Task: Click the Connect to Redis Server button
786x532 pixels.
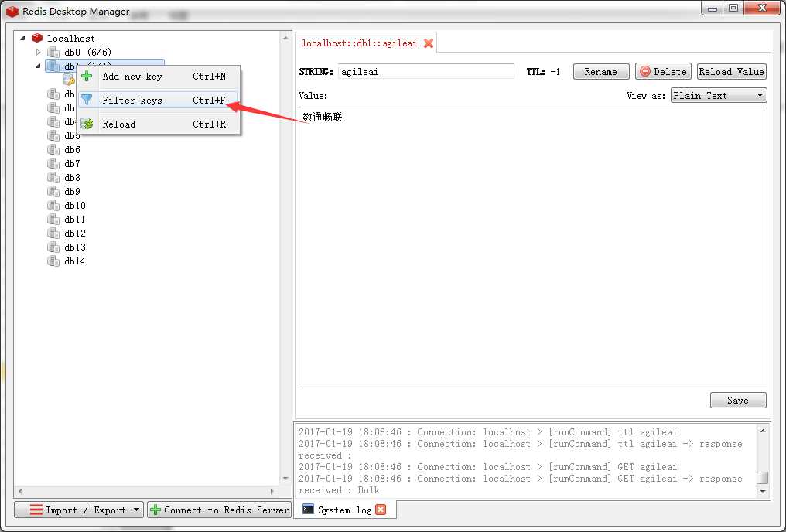Action: (x=219, y=510)
